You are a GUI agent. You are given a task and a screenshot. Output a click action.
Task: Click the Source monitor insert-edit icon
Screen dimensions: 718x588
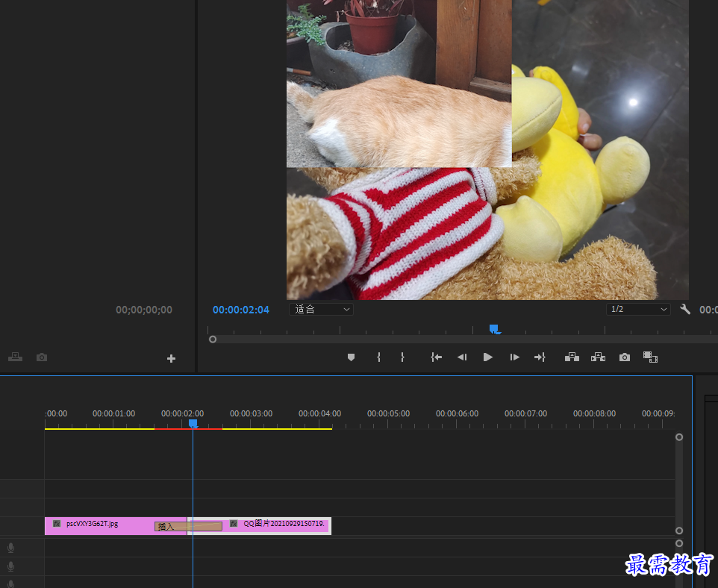click(15, 357)
